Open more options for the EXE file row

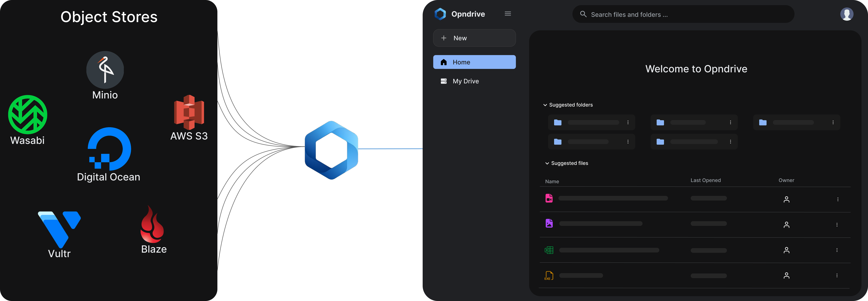tap(837, 276)
